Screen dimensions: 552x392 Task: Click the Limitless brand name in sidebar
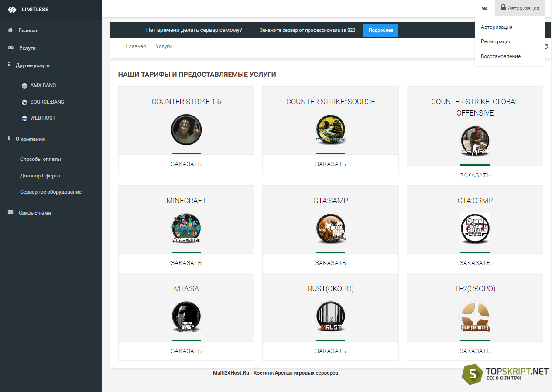[x=35, y=10]
